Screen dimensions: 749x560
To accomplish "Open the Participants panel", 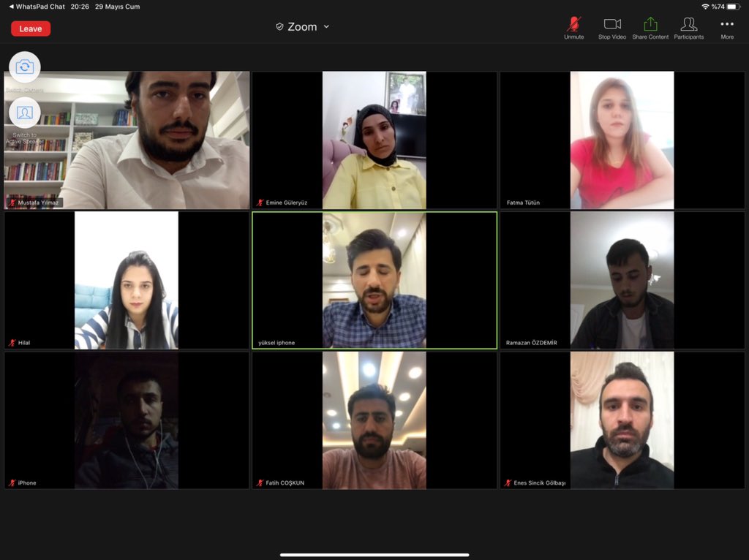I will [x=688, y=26].
